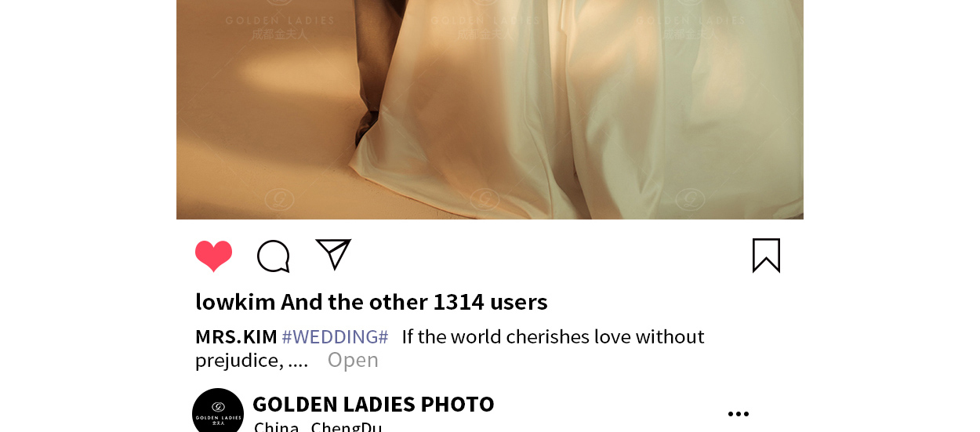Click the top-right GOLDEN LADIES watermark
Screen dimensions: 980x432
click(690, 26)
